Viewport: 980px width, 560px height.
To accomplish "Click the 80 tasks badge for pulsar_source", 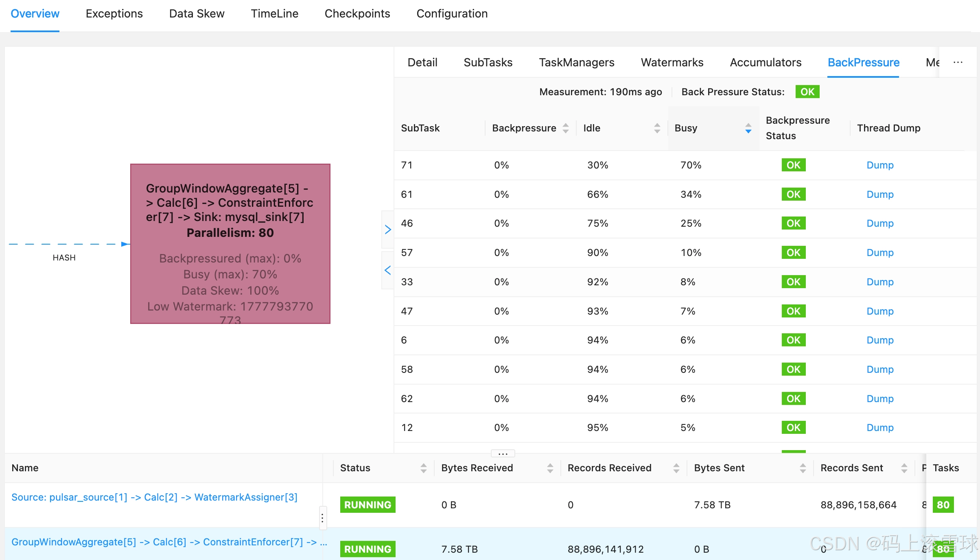I will click(943, 505).
